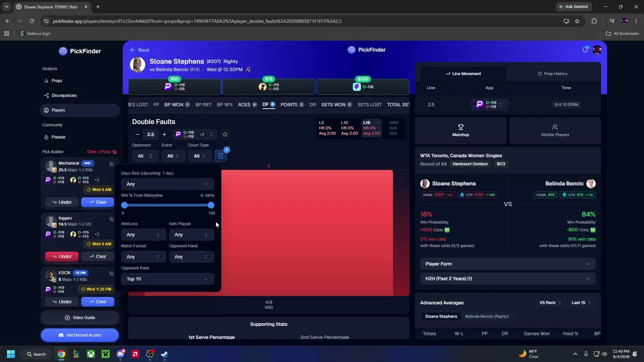Open the Video Guide
Image resolution: width=644 pixels, height=362 pixels.
[x=80, y=318]
